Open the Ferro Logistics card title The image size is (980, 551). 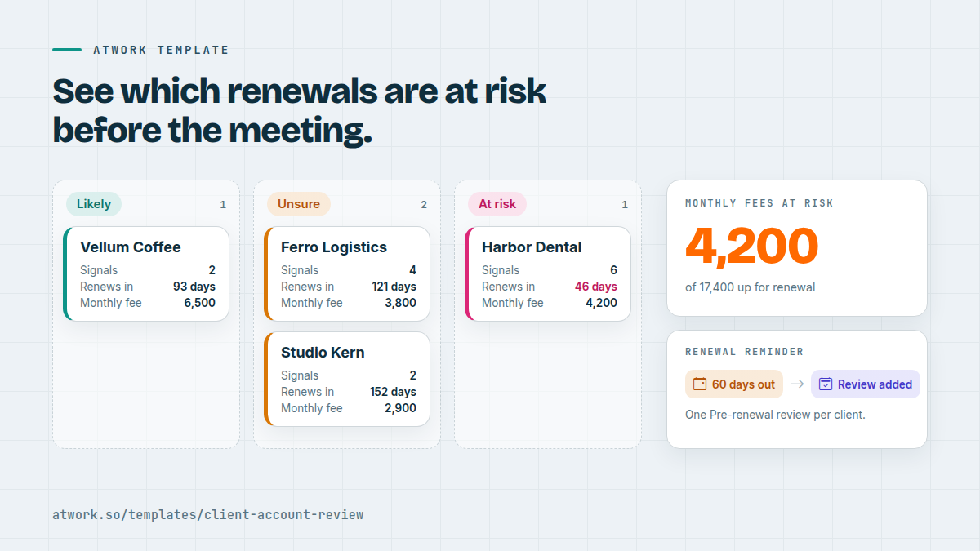click(334, 247)
